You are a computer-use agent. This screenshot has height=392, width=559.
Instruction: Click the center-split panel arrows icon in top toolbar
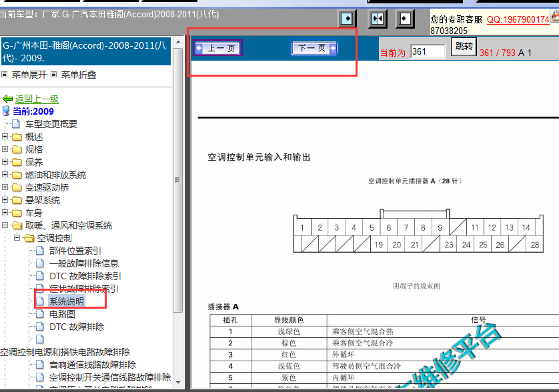(x=377, y=19)
